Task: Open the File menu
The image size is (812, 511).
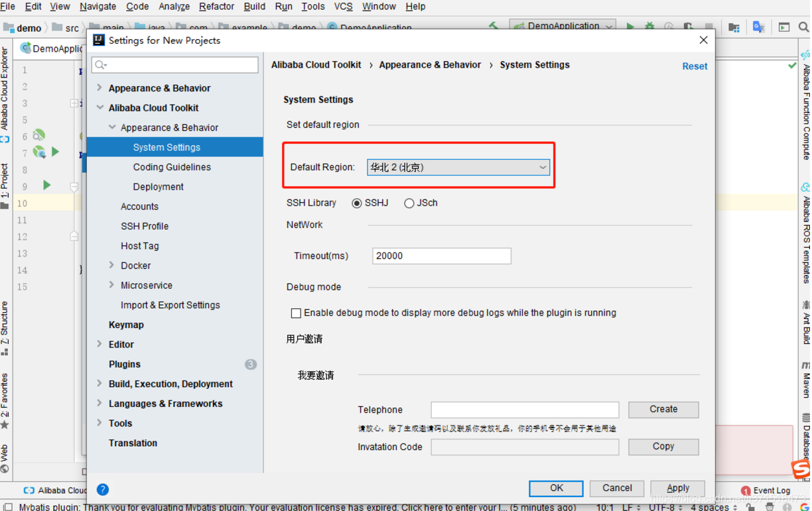Action: point(8,7)
